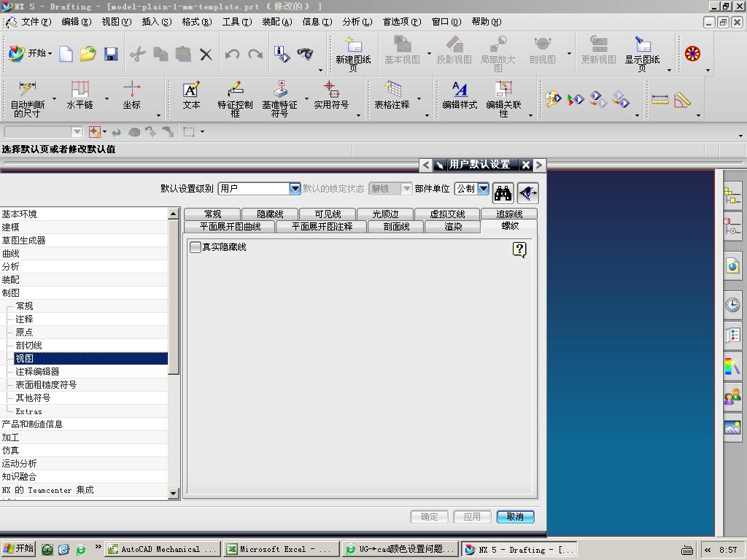Close the 用户默认设置 panel

525,165
